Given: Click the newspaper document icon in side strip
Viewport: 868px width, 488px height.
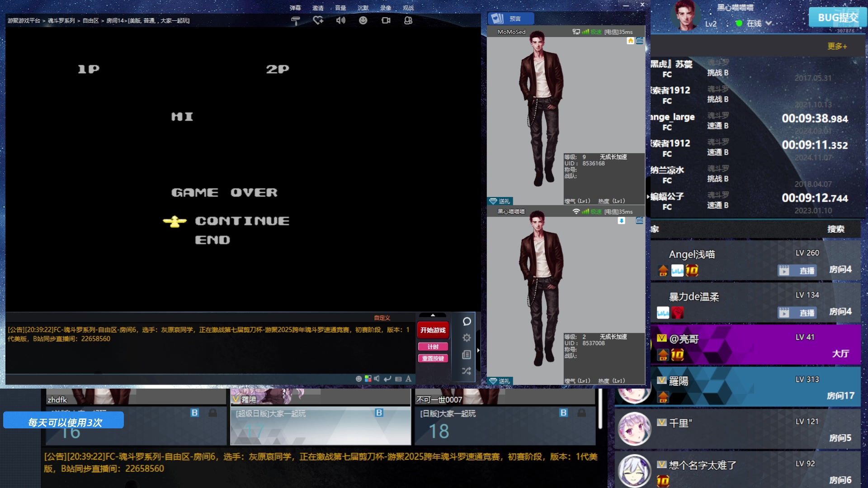Looking at the screenshot, I should coord(467,355).
